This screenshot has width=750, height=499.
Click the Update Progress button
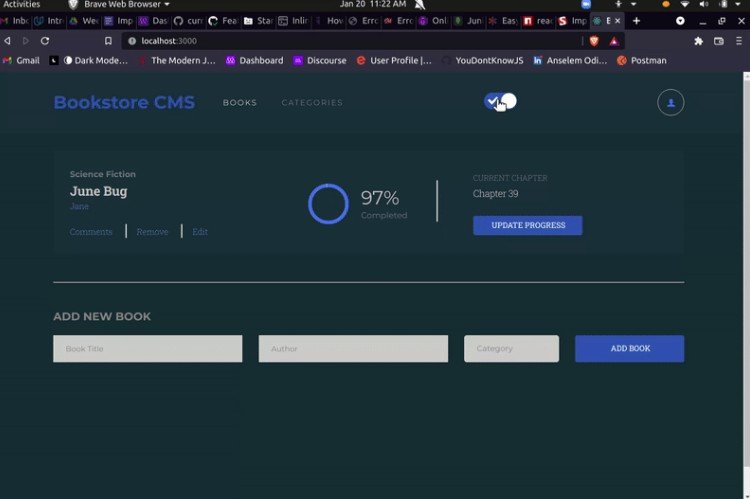(x=527, y=225)
